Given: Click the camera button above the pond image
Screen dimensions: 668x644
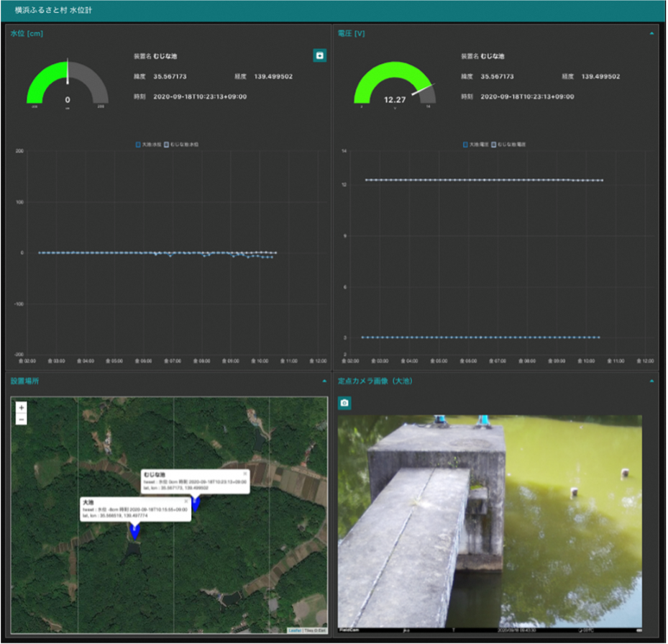Looking at the screenshot, I should point(344,403).
